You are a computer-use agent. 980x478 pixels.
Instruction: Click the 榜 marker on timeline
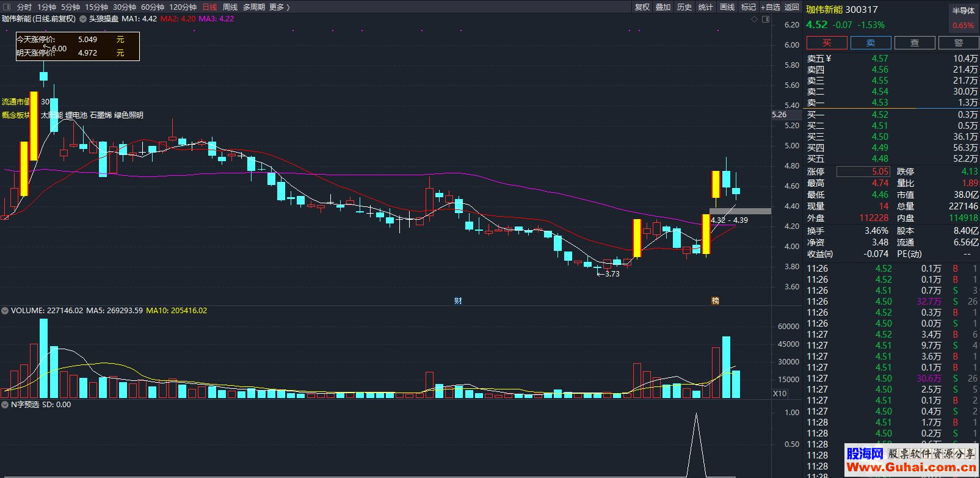click(x=715, y=300)
